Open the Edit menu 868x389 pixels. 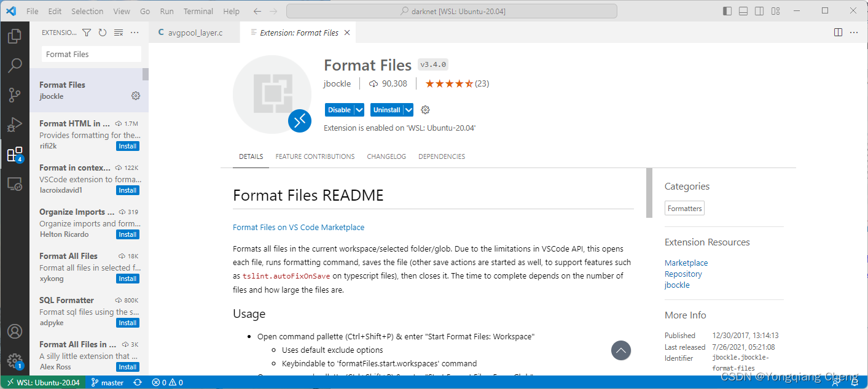coord(55,11)
